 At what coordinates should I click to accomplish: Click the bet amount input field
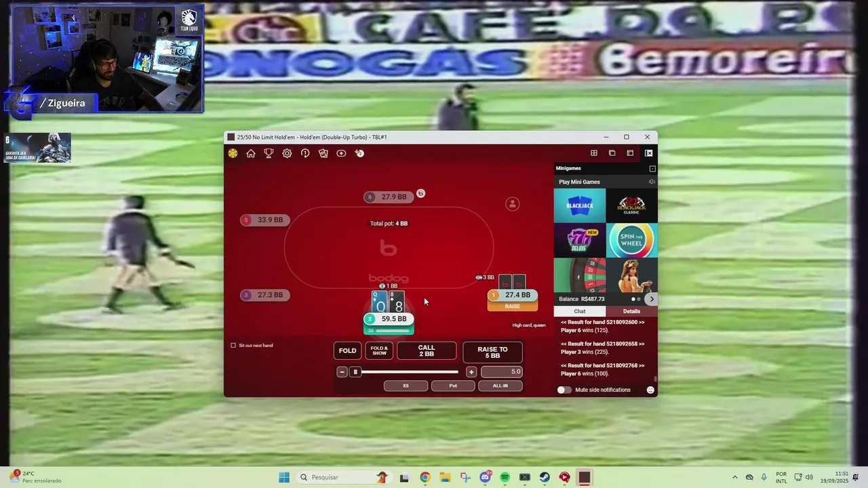click(501, 371)
